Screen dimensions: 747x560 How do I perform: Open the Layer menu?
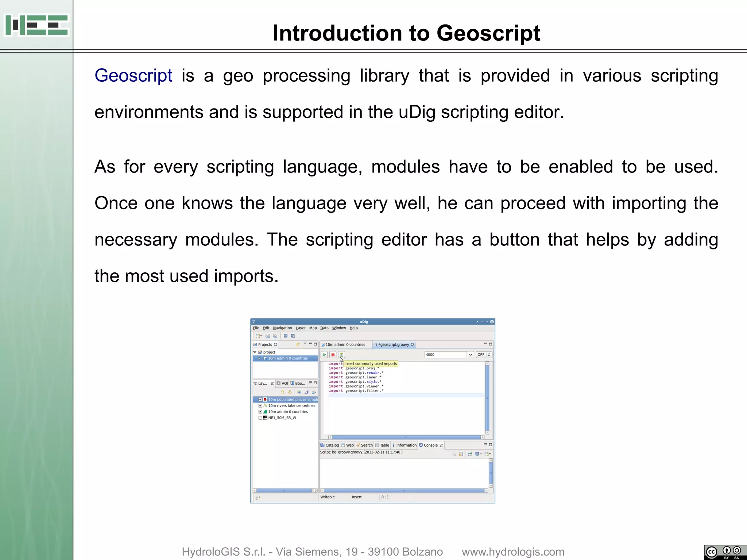[x=301, y=328]
